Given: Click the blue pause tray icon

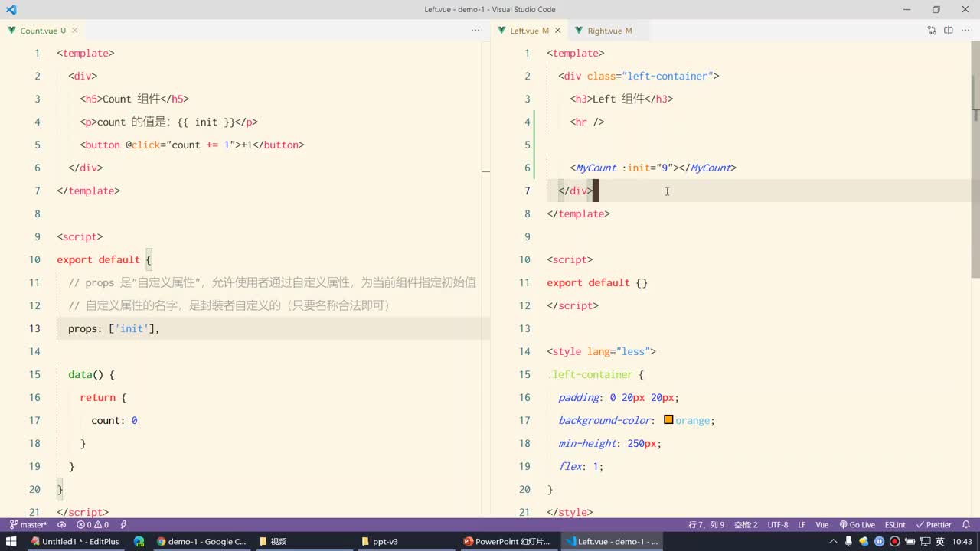Looking at the screenshot, I should [x=879, y=541].
